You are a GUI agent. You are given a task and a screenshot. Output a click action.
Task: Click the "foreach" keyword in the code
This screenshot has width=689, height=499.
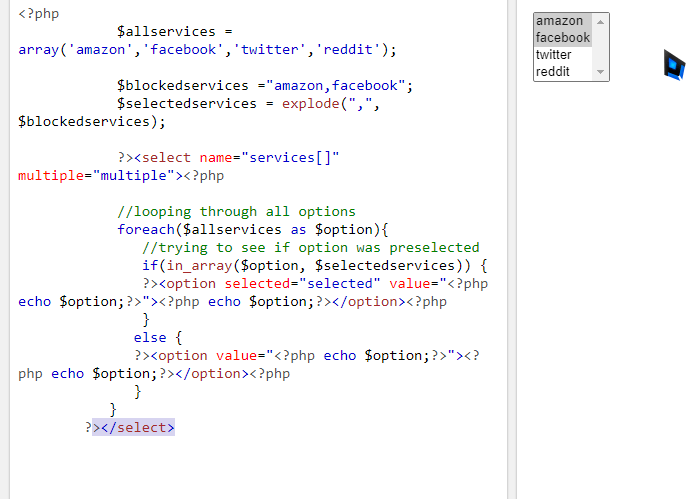click(x=146, y=230)
